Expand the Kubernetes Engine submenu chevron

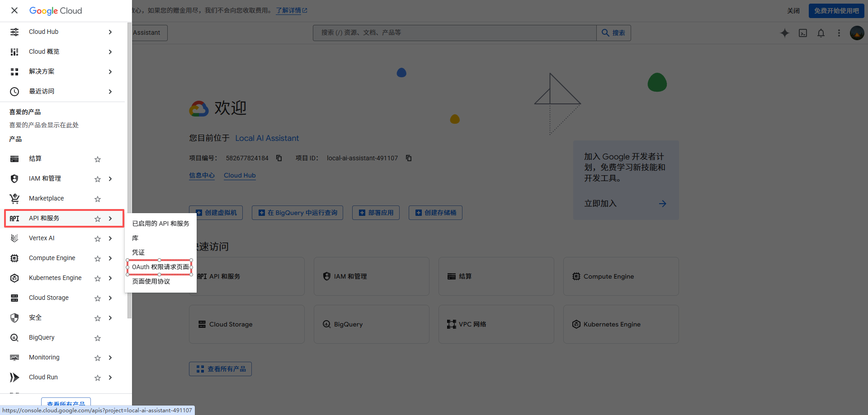click(x=110, y=278)
